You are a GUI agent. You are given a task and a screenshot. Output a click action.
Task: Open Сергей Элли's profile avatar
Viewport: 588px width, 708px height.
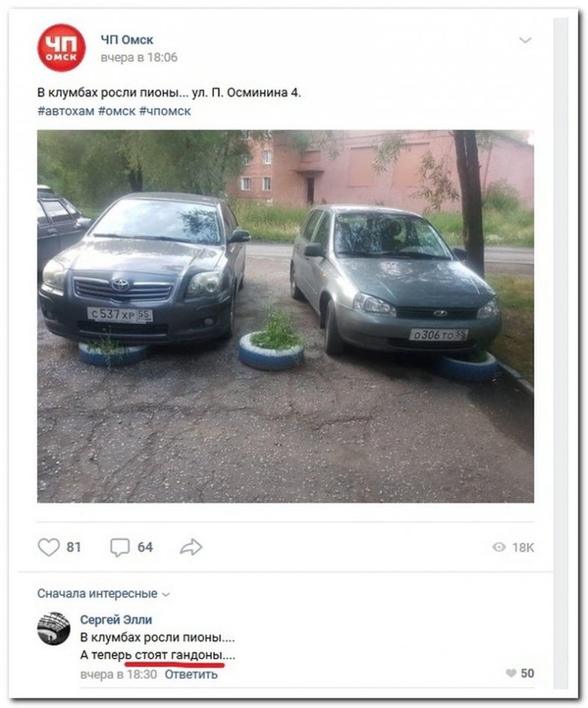pos(54,628)
